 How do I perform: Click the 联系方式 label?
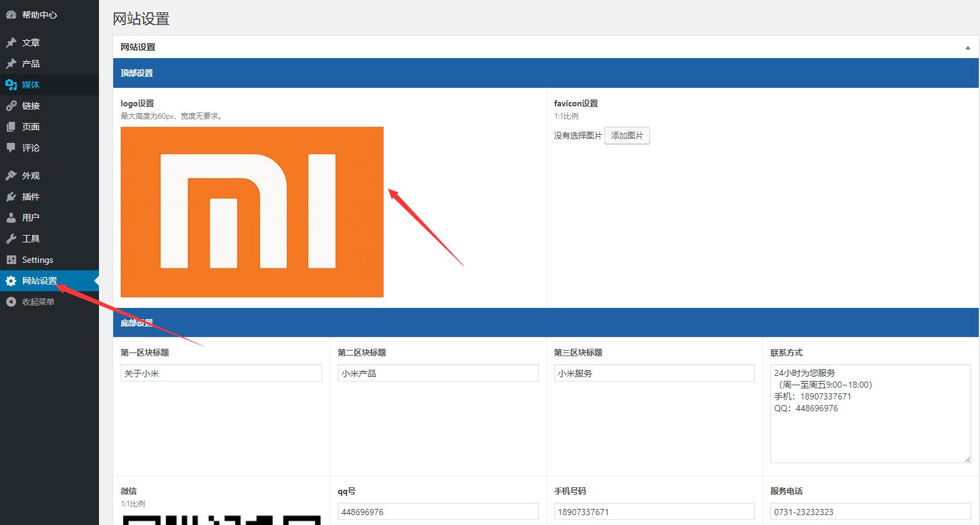(786, 352)
